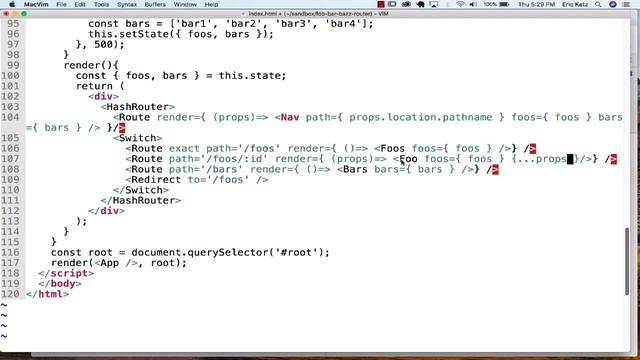This screenshot has height=360, width=640.
Task: Click the red highlighted > on line 107
Action: tap(614, 159)
